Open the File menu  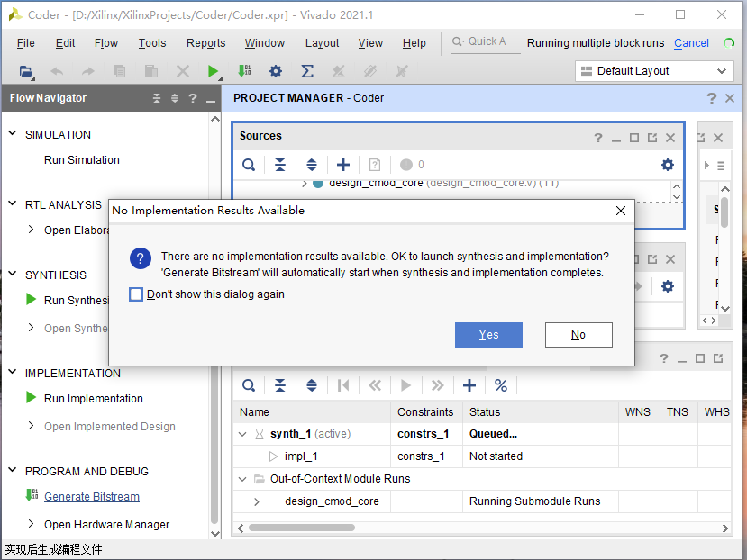pyautogui.click(x=26, y=43)
